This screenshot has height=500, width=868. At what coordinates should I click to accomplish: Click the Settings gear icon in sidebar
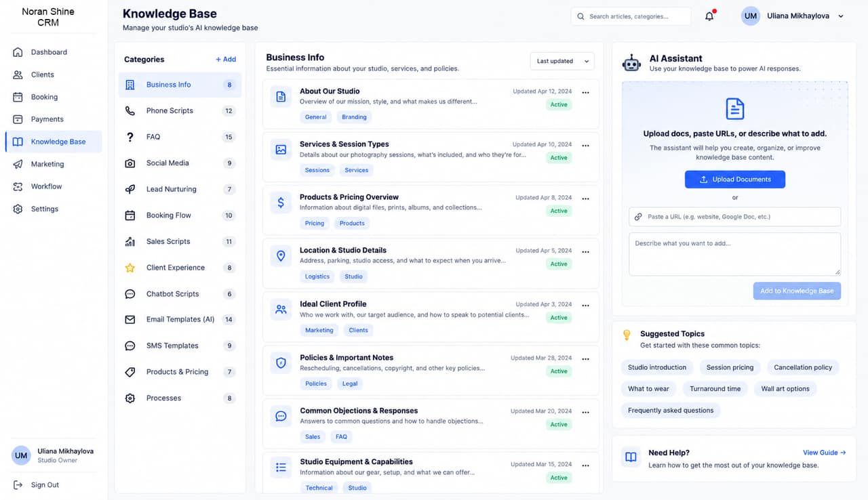coord(18,209)
